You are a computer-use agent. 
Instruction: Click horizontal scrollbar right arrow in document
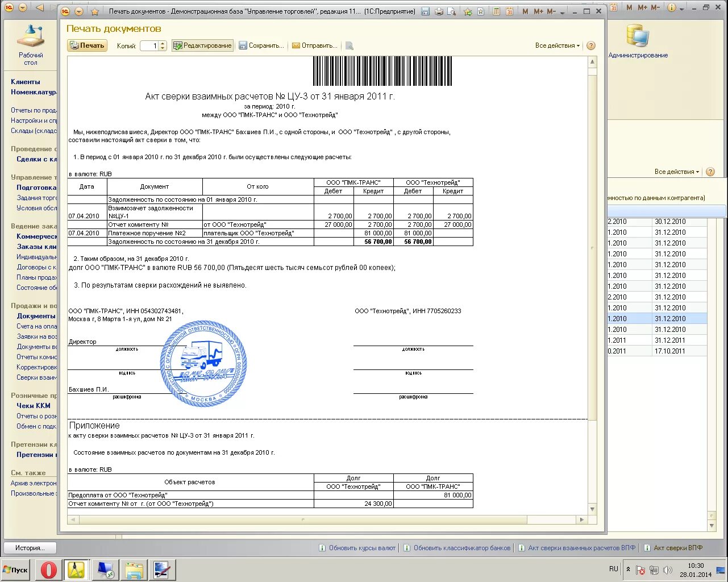(582, 519)
